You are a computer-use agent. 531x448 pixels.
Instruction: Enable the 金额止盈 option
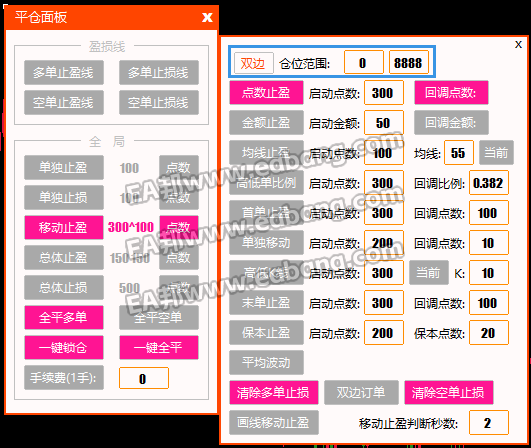coord(266,123)
